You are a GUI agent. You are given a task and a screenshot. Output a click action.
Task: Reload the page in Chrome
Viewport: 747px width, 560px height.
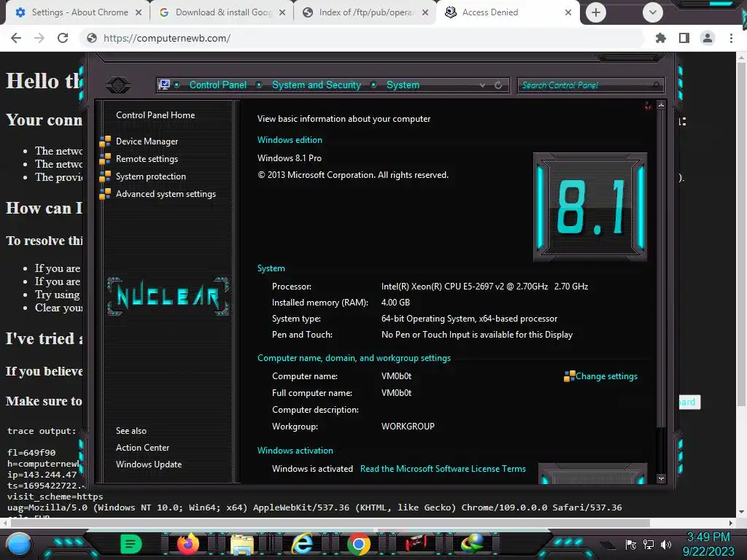63,38
